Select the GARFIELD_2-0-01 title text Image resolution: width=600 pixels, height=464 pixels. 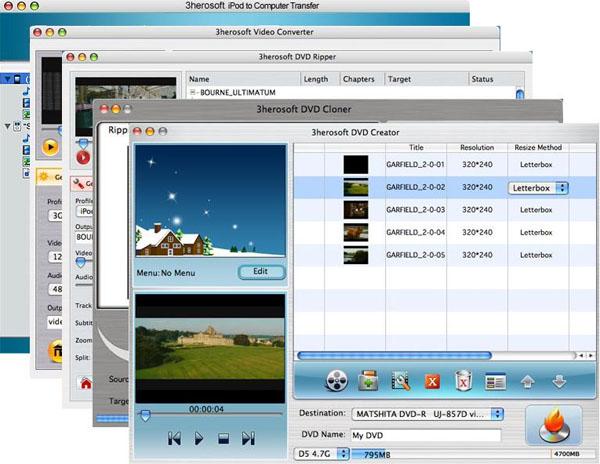pyautogui.click(x=415, y=164)
